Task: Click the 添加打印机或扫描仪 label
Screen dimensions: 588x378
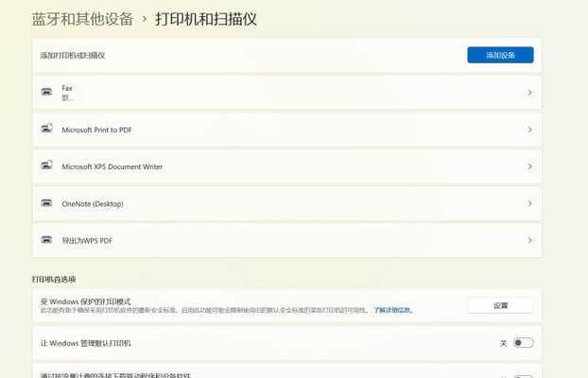Action: [x=73, y=55]
